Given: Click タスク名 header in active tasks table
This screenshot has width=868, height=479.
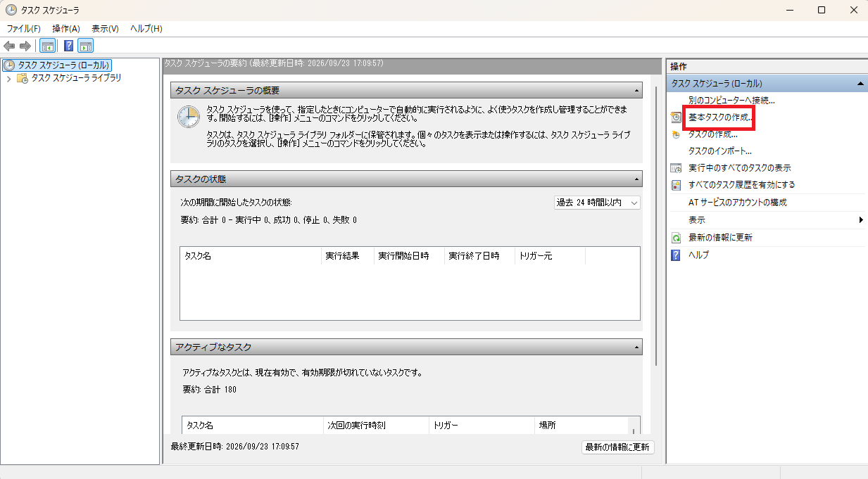Looking at the screenshot, I should [x=253, y=426].
